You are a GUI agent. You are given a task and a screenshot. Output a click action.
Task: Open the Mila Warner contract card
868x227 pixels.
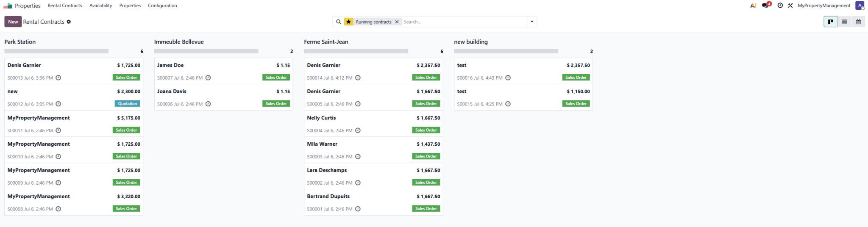[x=373, y=150]
